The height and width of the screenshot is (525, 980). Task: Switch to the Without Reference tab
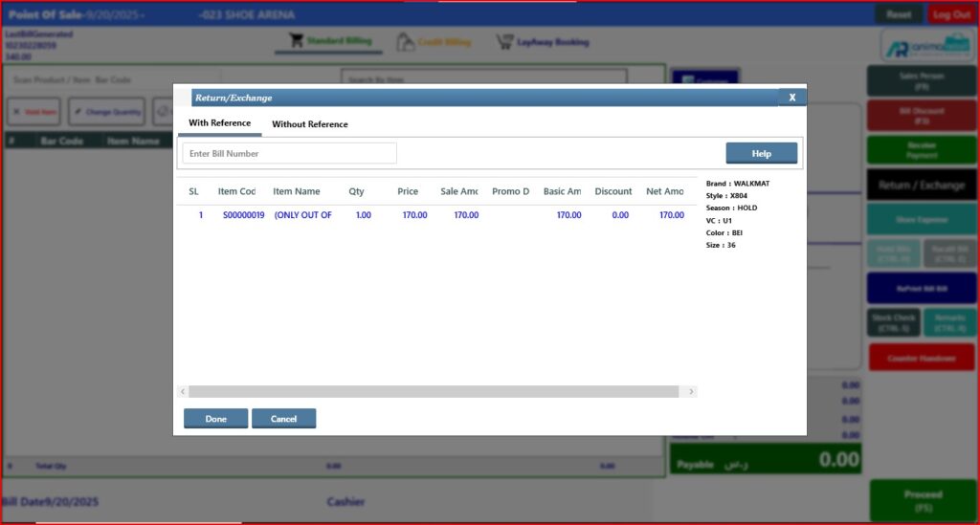coord(309,124)
